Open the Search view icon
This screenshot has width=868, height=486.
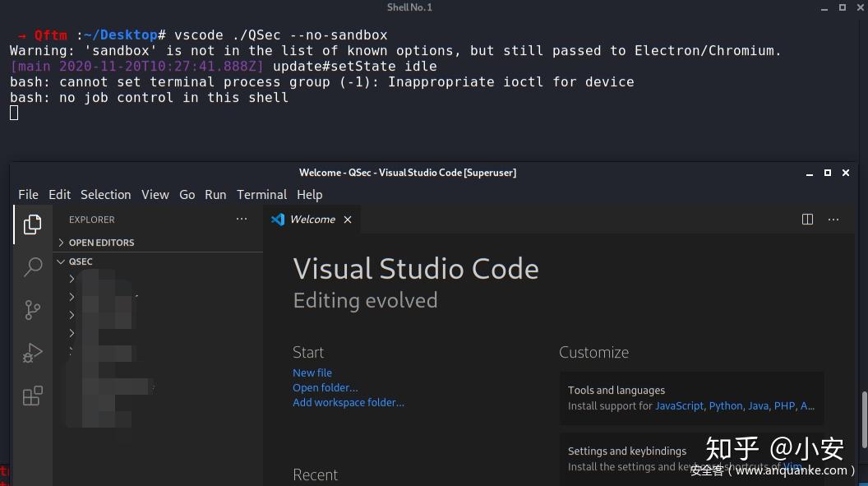point(33,266)
